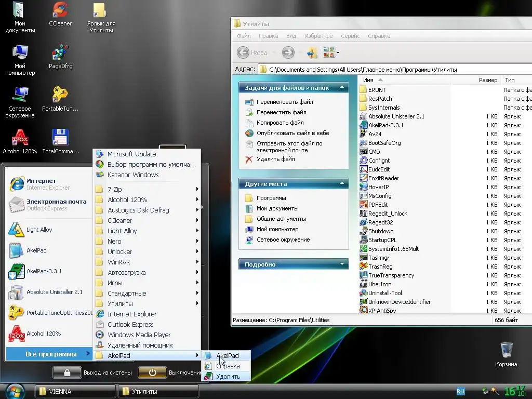532x399 pixels.
Task: Open Сетевое окружение desktop icon
Action: [20, 102]
